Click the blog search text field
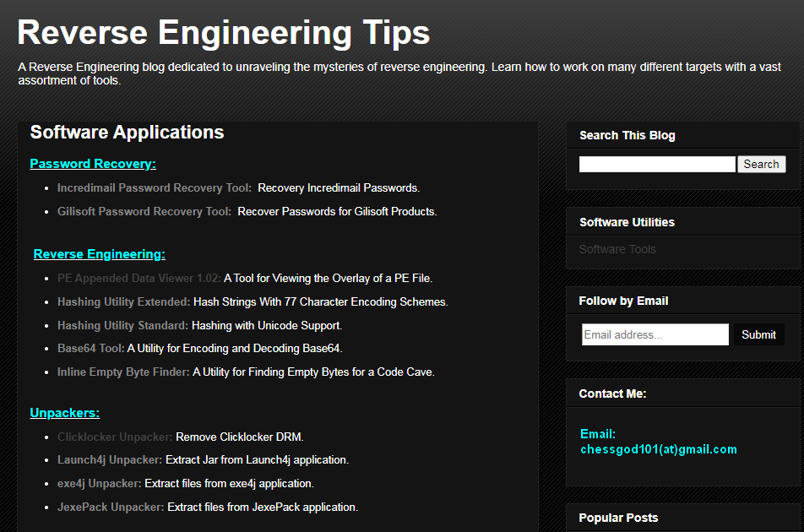The image size is (804, 532). click(x=657, y=165)
